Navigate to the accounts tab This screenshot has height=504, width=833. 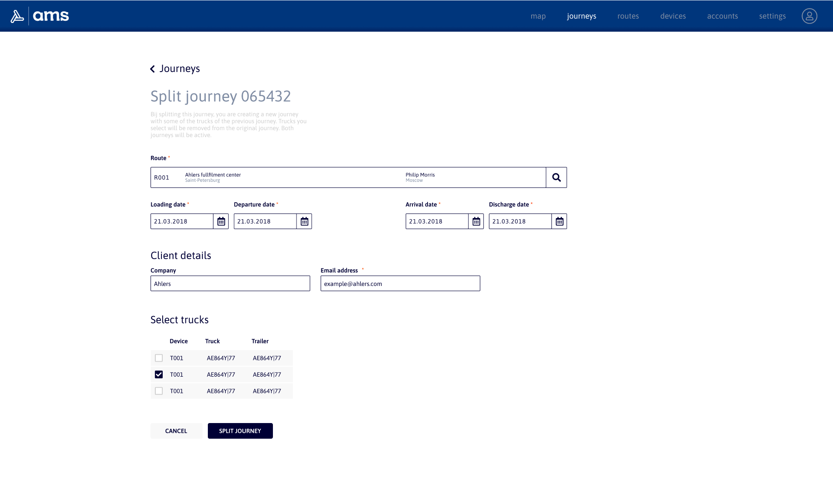tap(722, 16)
